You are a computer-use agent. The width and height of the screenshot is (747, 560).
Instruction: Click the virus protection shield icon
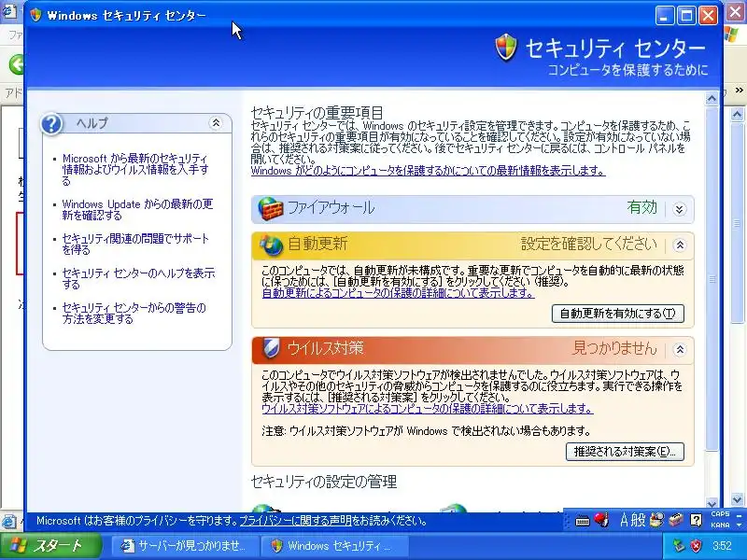pyautogui.click(x=270, y=349)
